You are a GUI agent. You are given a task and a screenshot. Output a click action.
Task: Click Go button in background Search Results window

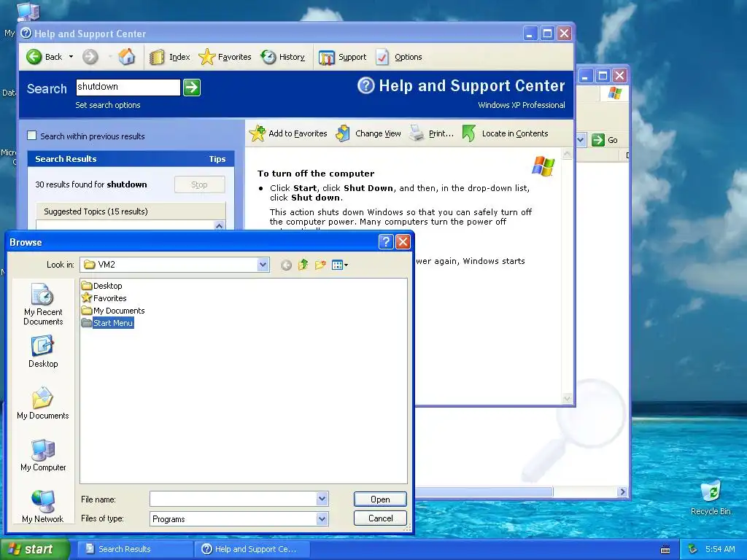pos(605,140)
